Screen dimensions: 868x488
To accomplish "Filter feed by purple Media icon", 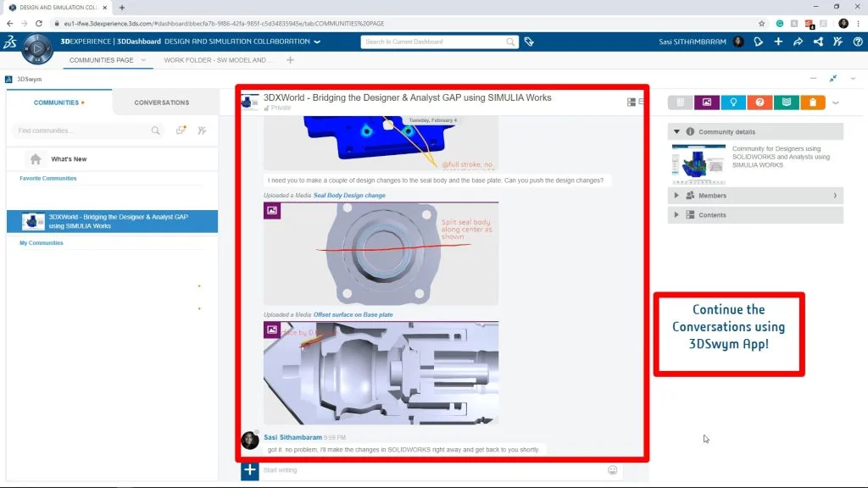I will (706, 103).
